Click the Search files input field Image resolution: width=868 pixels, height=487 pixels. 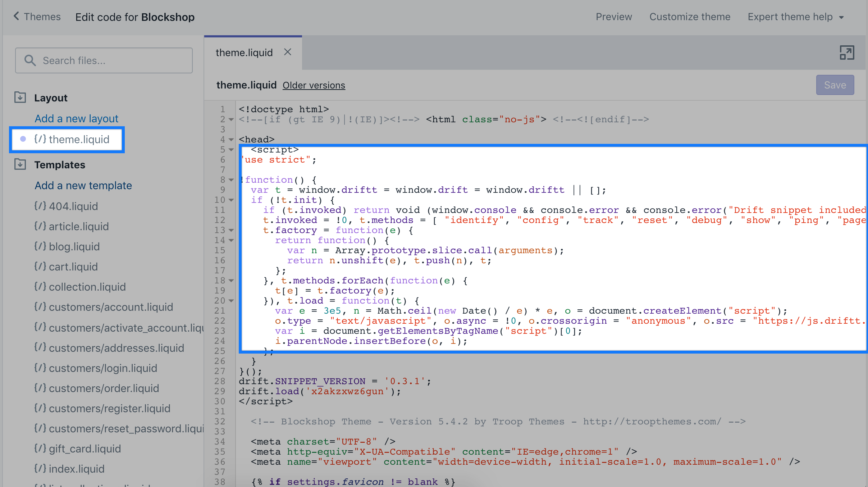(104, 60)
